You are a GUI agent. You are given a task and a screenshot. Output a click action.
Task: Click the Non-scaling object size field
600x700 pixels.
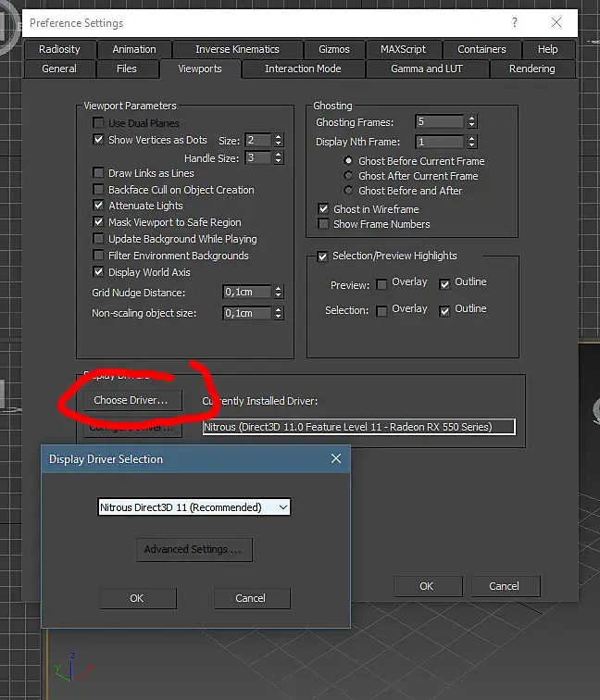247,313
